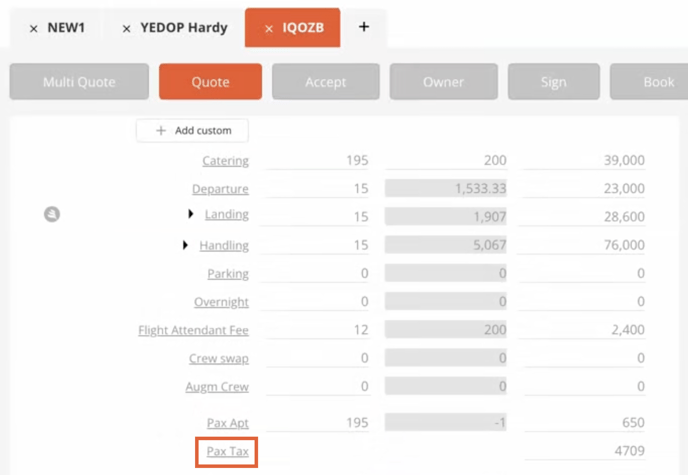Screen dimensions: 688x475
Task: Go to the Accept step
Action: [x=326, y=82]
